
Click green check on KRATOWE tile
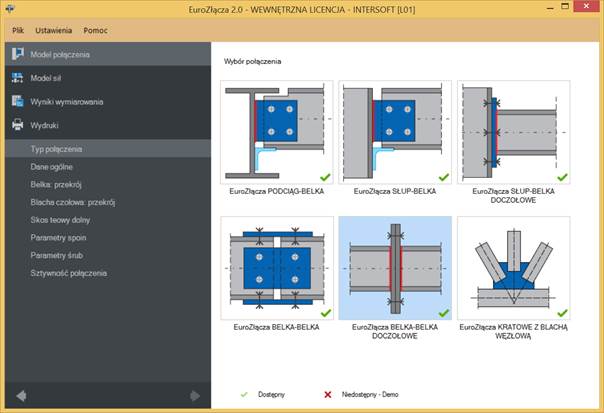[x=562, y=313]
